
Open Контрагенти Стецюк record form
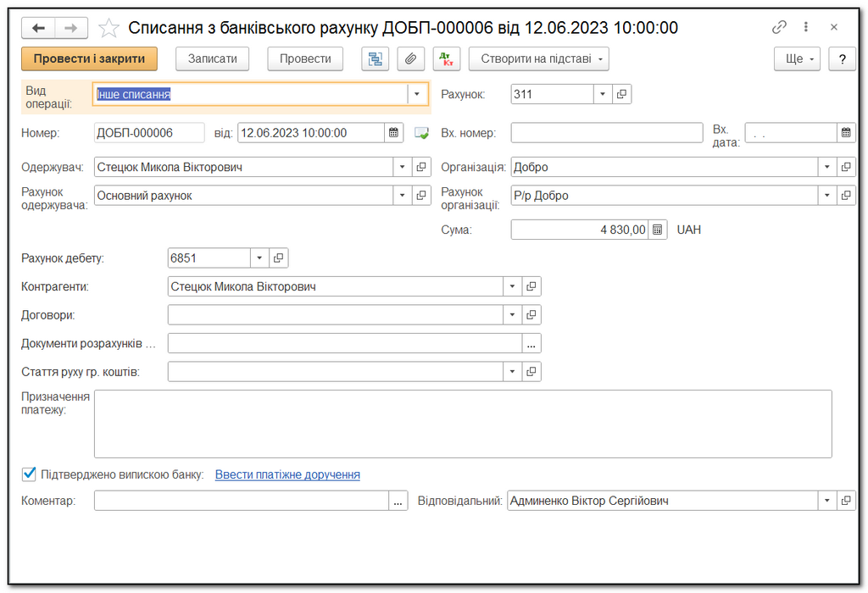(x=531, y=286)
